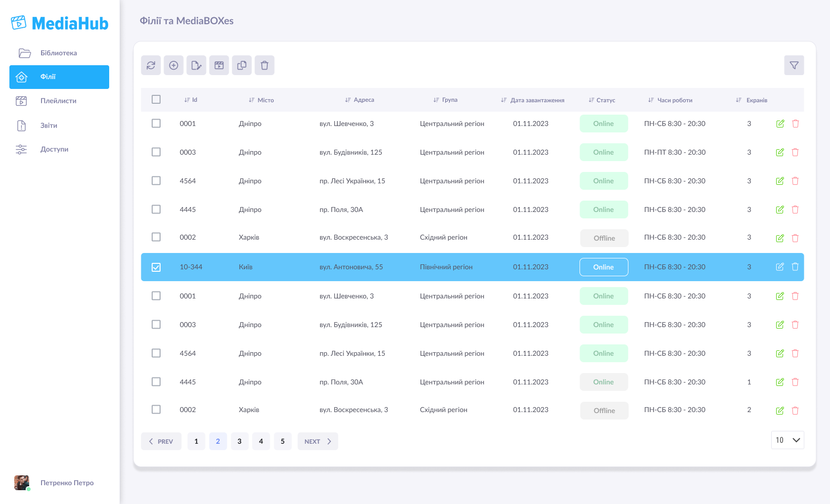Viewport: 830px width, 504px height.
Task: Click the add new branch plus icon
Action: click(173, 65)
